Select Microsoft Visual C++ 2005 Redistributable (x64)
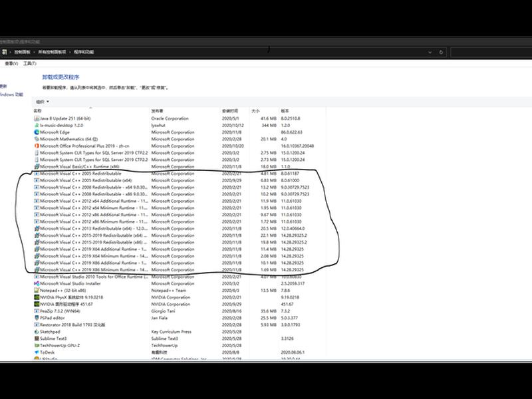Image resolution: width=532 pixels, height=399 pixels. (180, 180)
